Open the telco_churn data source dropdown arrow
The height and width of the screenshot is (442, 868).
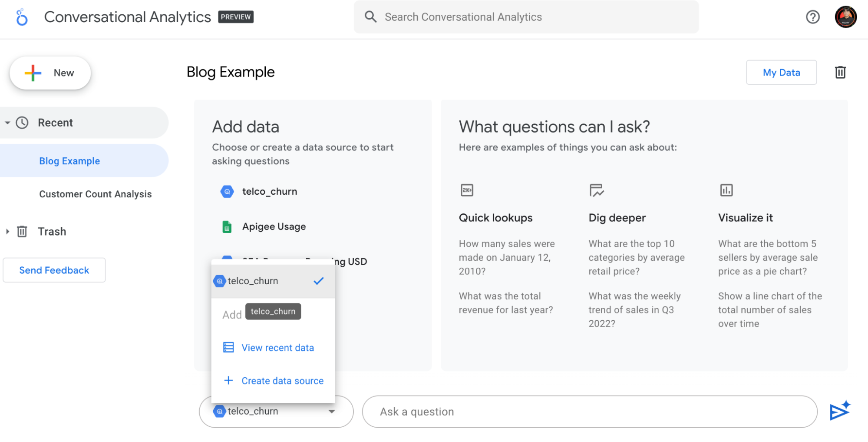click(332, 411)
